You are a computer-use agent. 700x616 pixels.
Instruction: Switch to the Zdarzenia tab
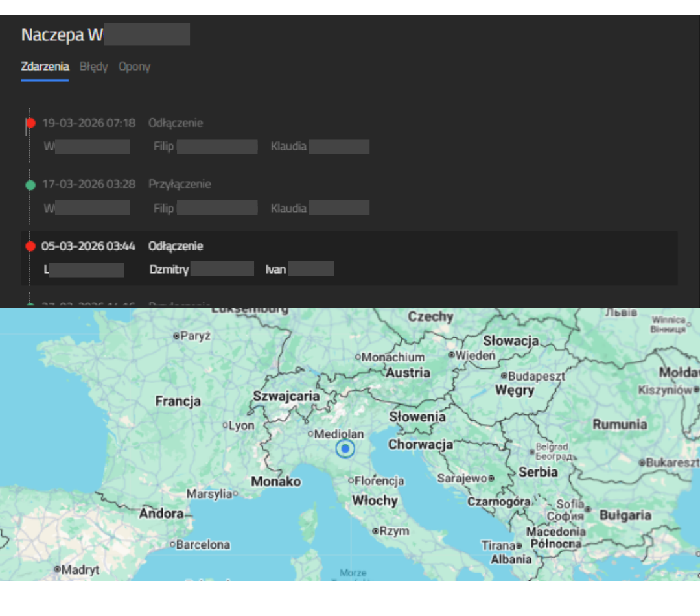click(x=45, y=67)
